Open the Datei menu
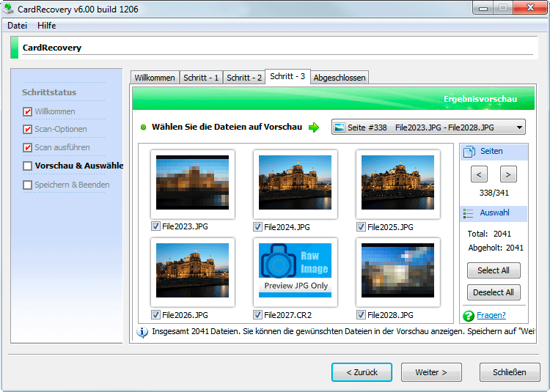This screenshot has height=392, width=550. tap(18, 26)
